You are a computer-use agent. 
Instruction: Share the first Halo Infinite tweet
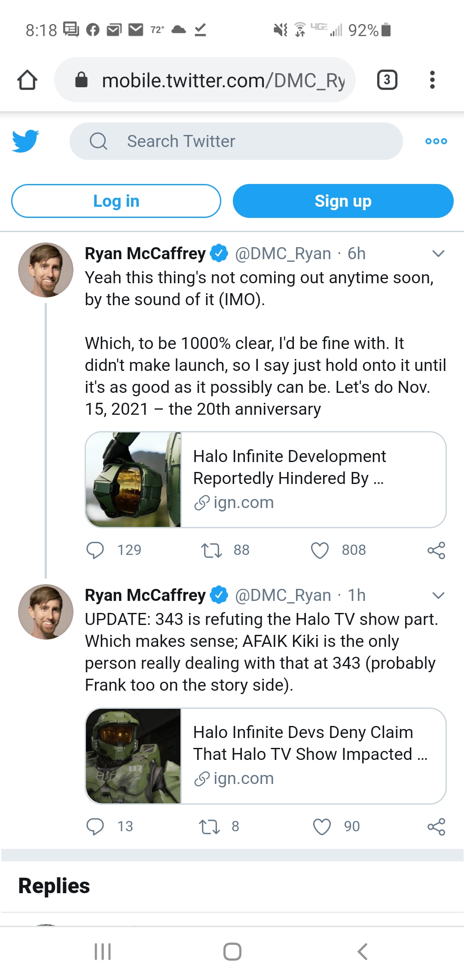(x=436, y=550)
